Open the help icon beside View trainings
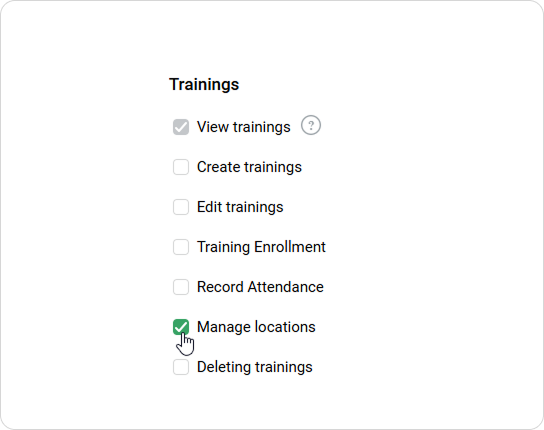The image size is (544, 430). 311,125
